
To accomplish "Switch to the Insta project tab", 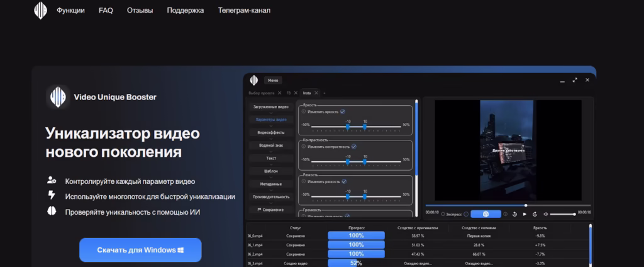I will (307, 93).
